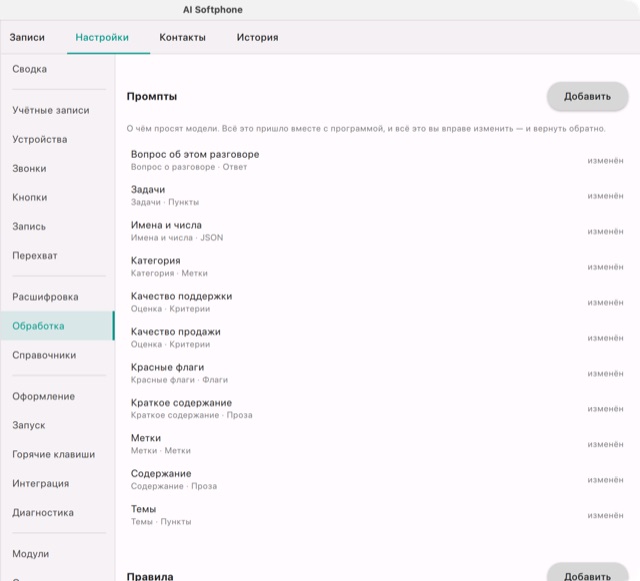Viewport: 640px width, 581px height.
Task: Click изменён status on Категория row
Action: coord(605,267)
